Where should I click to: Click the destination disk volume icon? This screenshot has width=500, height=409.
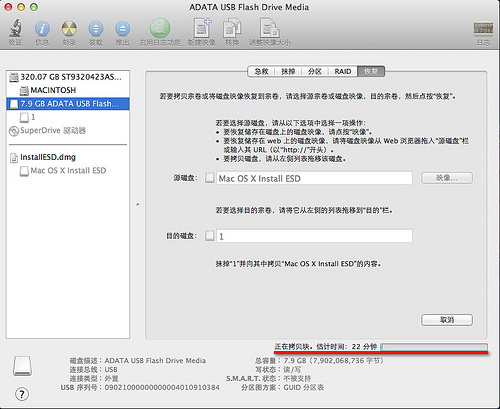click(x=209, y=236)
